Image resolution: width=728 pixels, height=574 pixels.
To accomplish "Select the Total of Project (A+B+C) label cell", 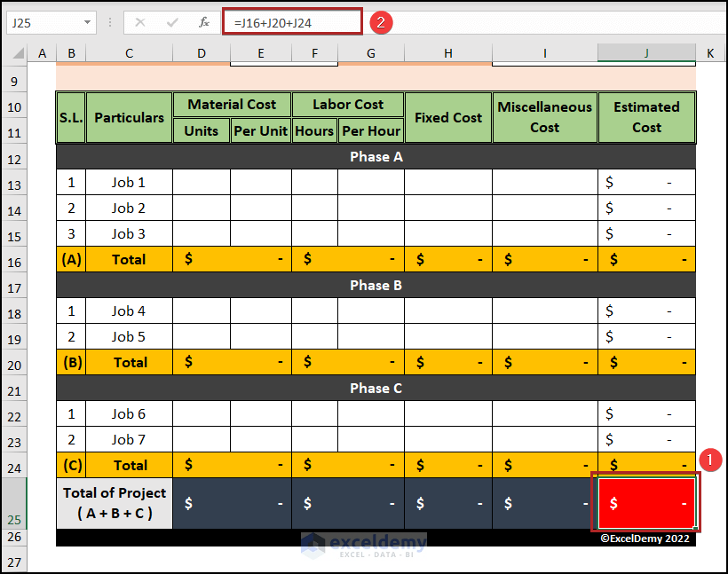I will coord(114,502).
